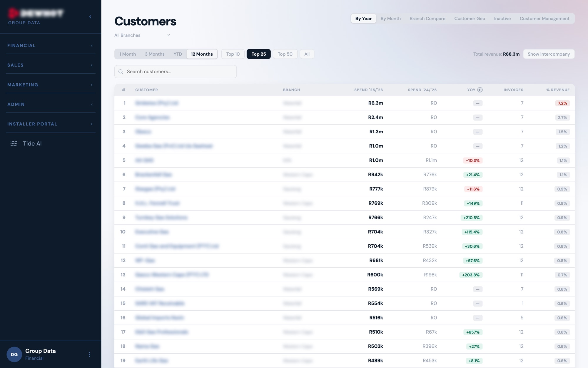
Task: Click the Total revenue R88.3m value
Action: click(511, 54)
